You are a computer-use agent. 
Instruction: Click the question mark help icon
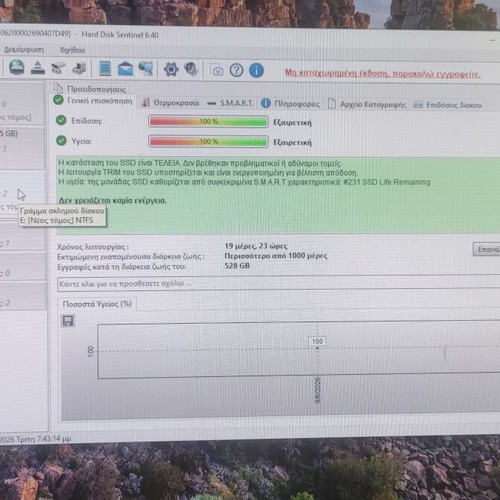coord(236,71)
